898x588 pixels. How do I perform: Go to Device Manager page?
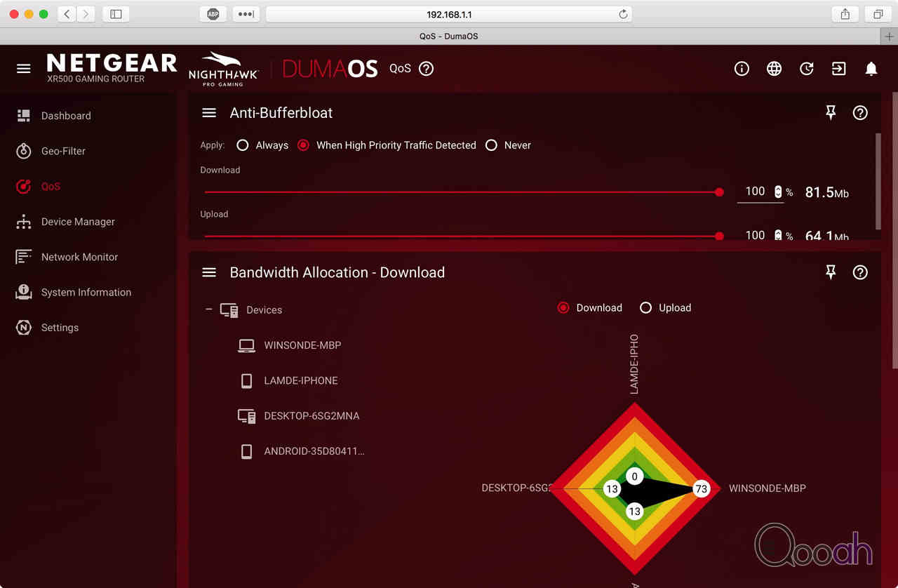[x=78, y=222]
